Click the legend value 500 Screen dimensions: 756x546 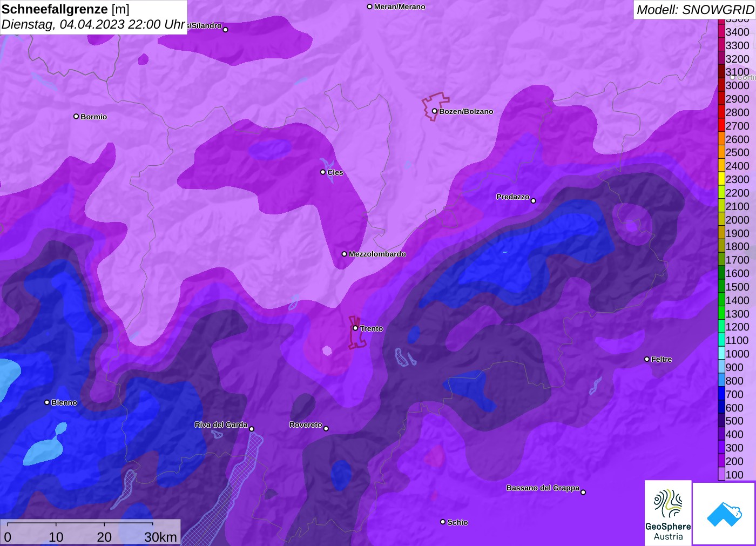point(734,421)
